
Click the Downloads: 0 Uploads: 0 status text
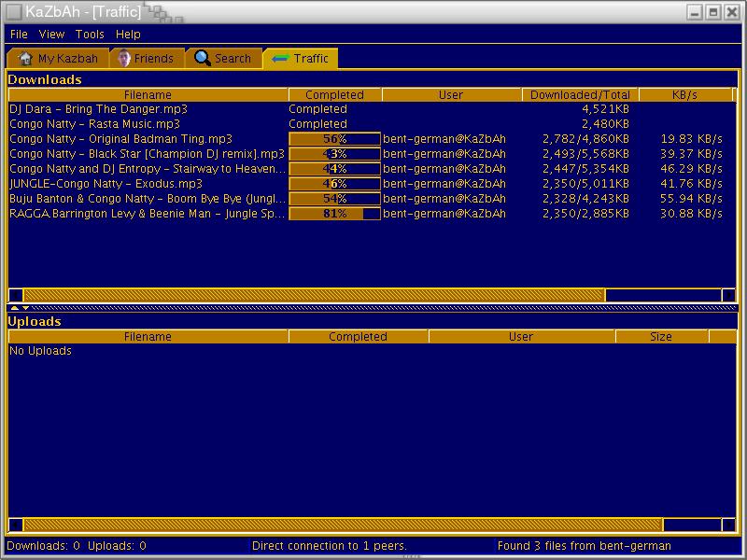[x=77, y=546]
